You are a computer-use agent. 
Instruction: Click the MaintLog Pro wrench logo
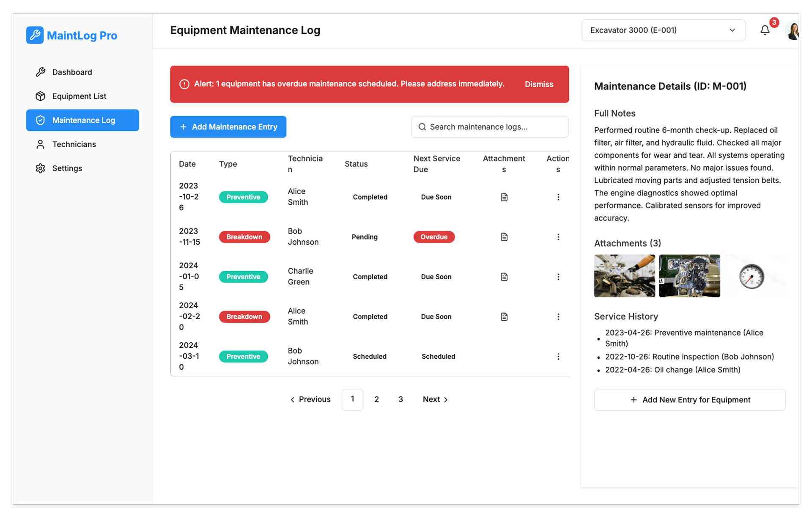(x=35, y=36)
